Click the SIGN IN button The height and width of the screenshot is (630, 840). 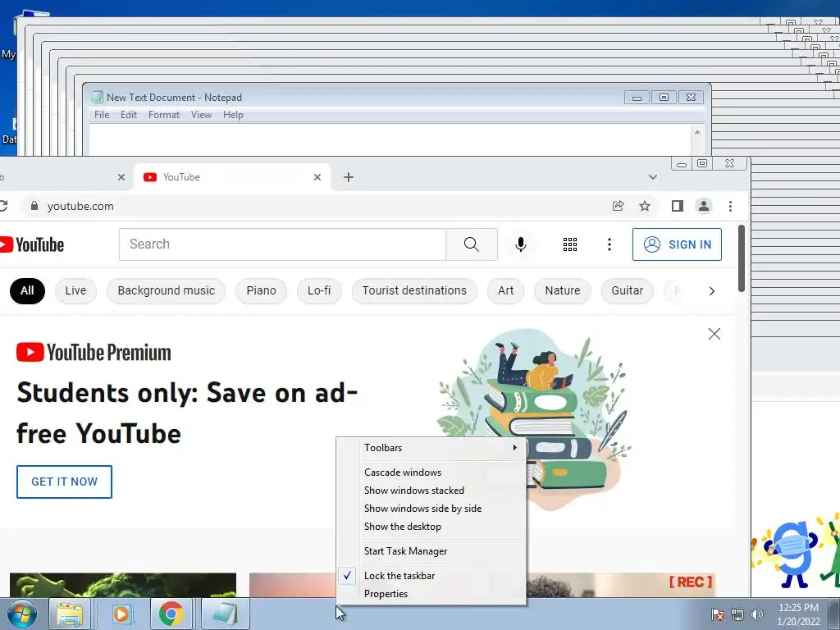677,244
